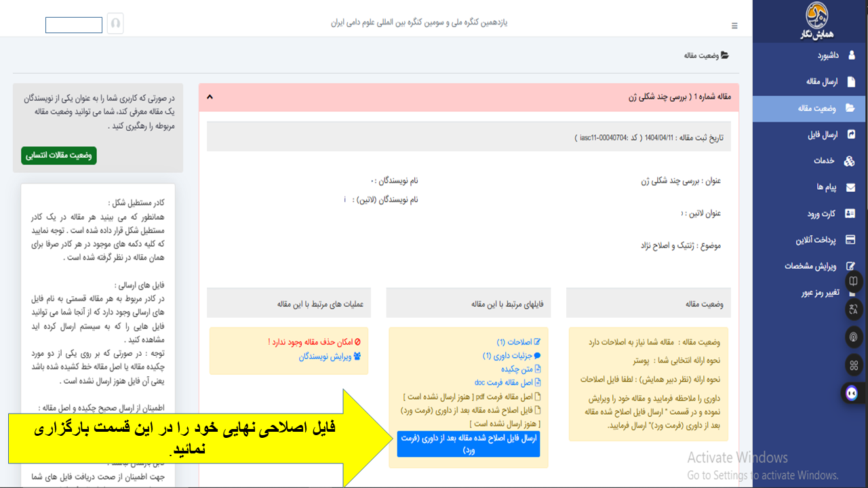
Task: Collapse article panel using the chevron arrow
Action: (x=210, y=97)
